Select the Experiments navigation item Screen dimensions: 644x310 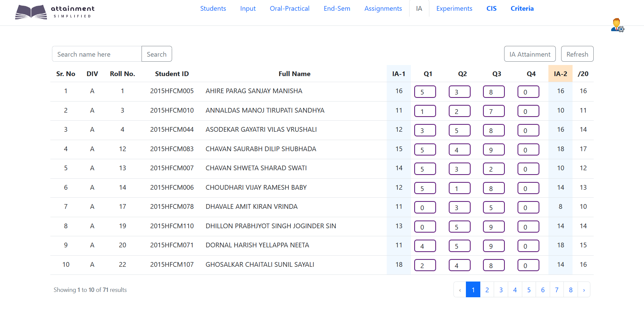[x=454, y=8]
